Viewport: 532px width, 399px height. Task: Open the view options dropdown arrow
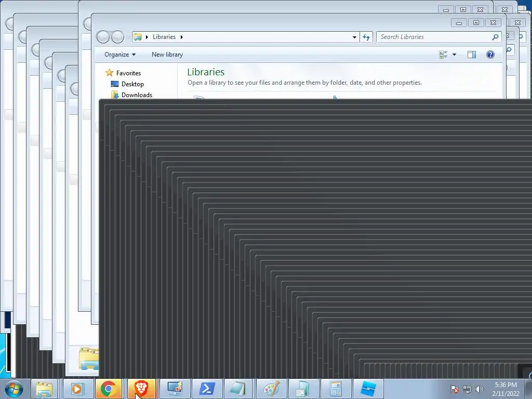tap(454, 55)
